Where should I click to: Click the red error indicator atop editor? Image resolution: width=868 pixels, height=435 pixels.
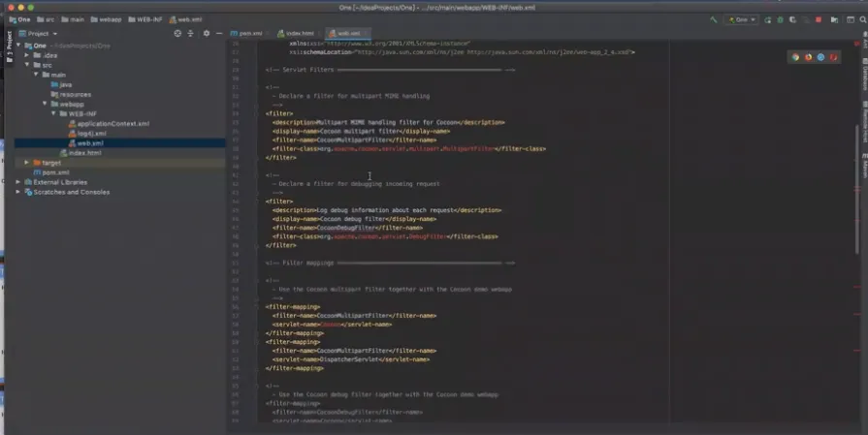857,44
